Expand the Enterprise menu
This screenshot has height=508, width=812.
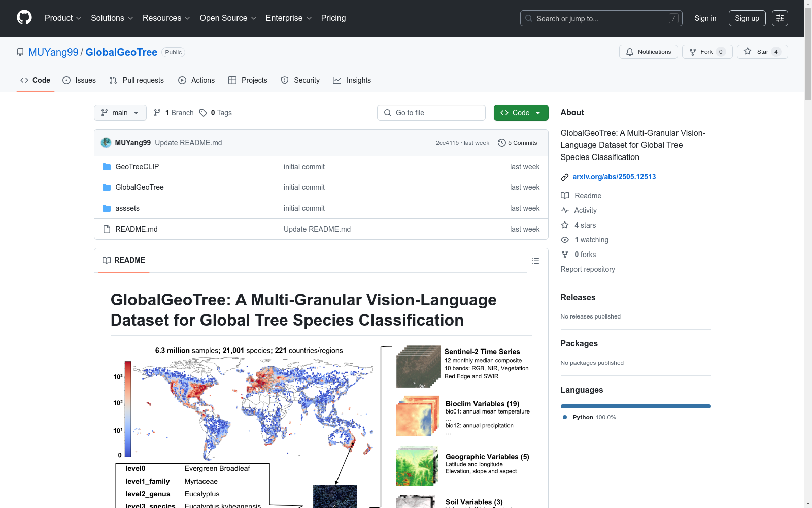pos(289,18)
